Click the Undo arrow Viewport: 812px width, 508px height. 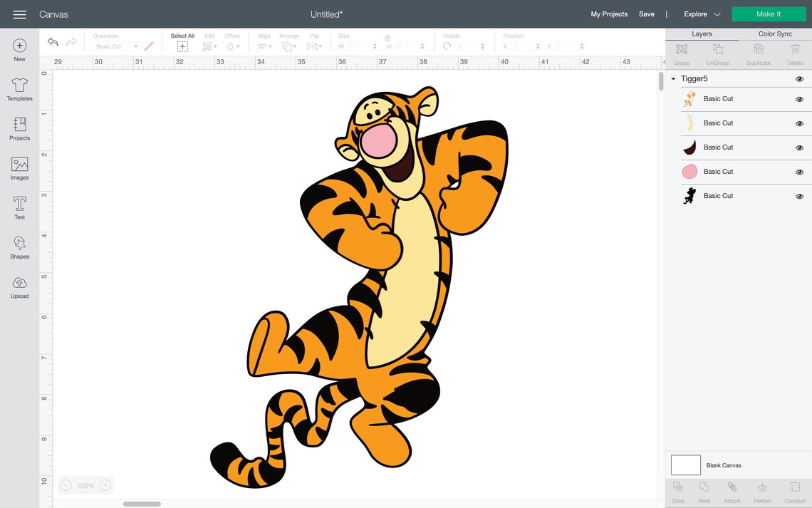point(52,41)
